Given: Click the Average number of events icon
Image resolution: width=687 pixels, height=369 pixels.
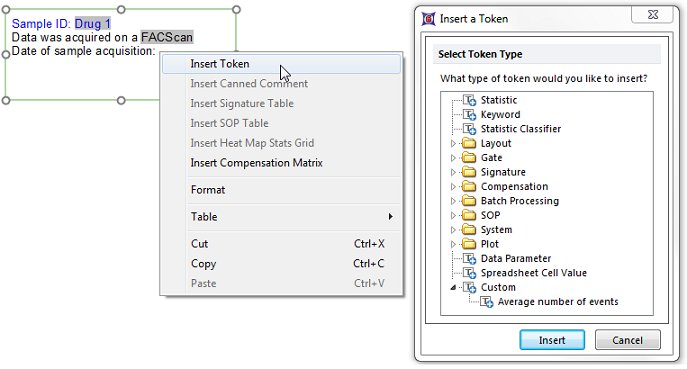Looking at the screenshot, I should 487,302.
